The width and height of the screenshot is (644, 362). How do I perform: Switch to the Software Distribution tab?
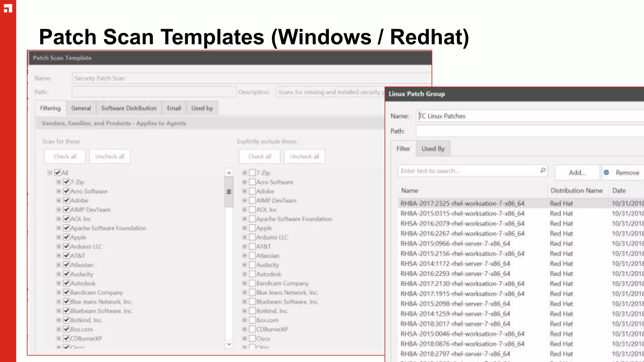pos(129,108)
